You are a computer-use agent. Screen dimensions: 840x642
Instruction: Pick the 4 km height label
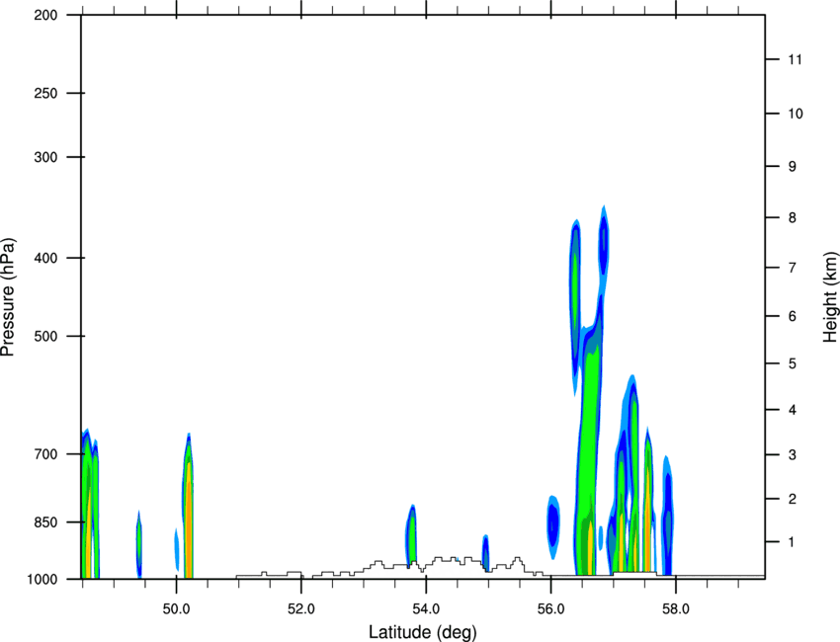tap(793, 410)
